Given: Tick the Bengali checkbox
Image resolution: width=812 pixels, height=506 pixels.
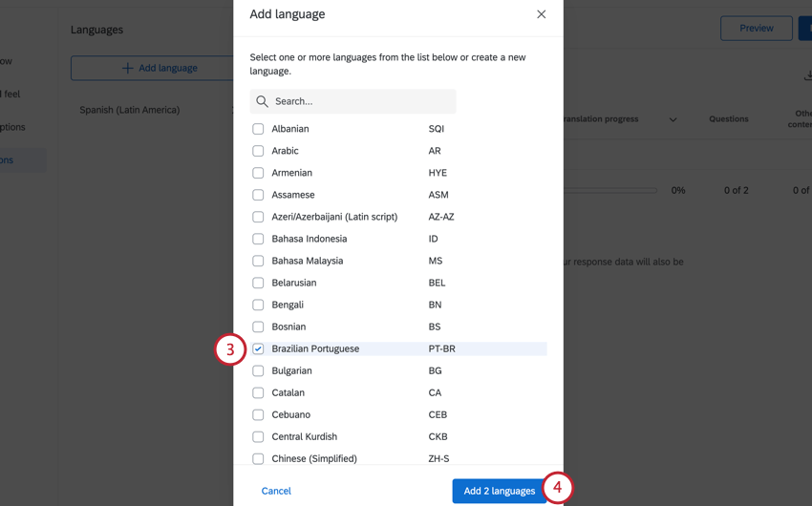Looking at the screenshot, I should [x=258, y=306].
